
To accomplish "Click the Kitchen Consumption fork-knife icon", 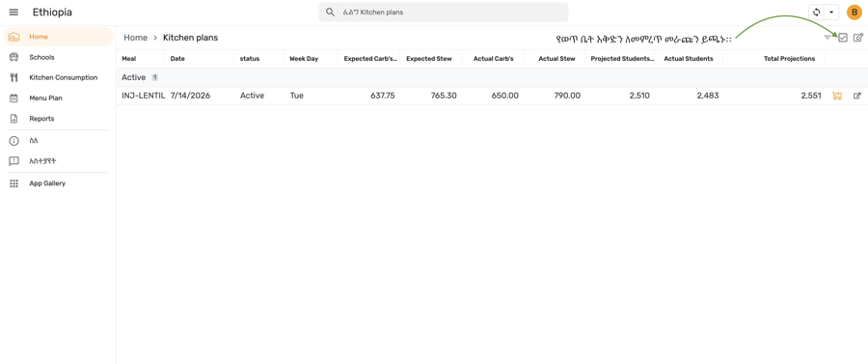I will pos(14,77).
